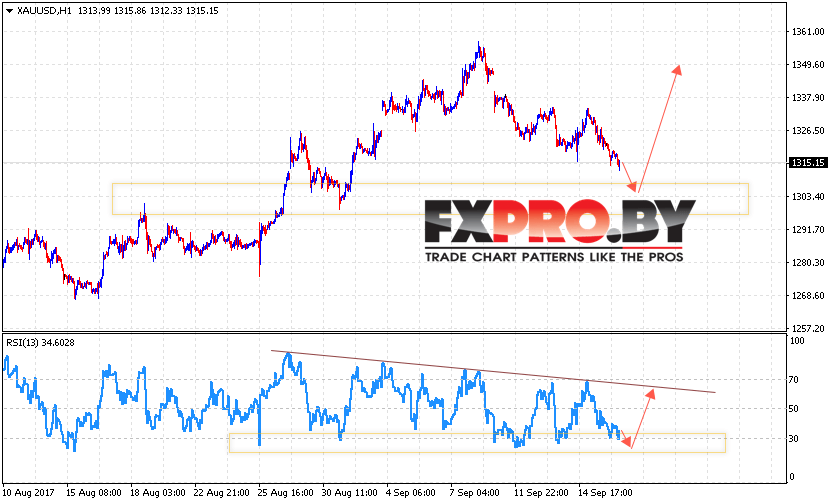Image resolution: width=829 pixels, height=504 pixels.
Task: Click the 1291.70 price axis label
Action: (807, 230)
